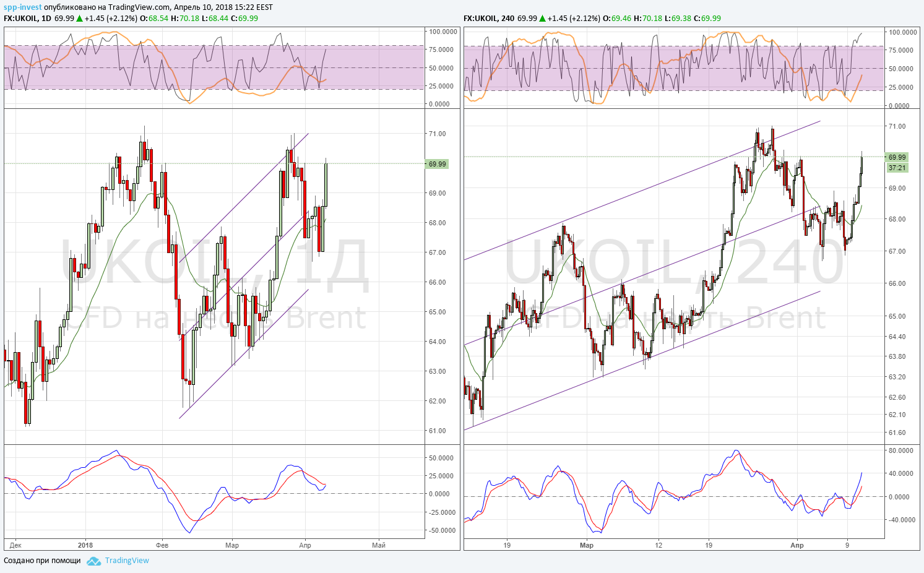Click the TradingView cloud logo icon
This screenshot has height=573, width=924.
coord(93,561)
